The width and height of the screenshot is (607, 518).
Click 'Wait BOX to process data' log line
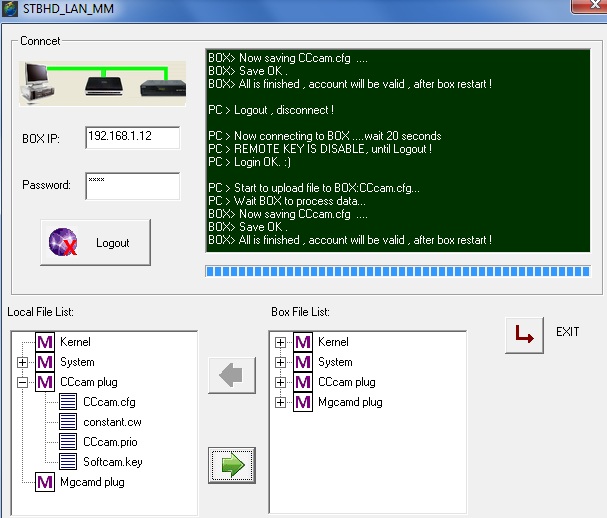coord(286,201)
